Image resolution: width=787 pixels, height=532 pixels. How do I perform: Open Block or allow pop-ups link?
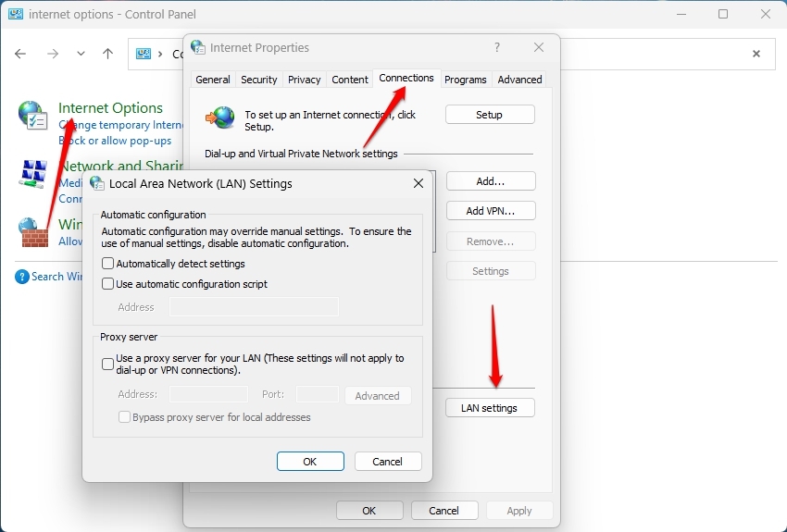115,141
